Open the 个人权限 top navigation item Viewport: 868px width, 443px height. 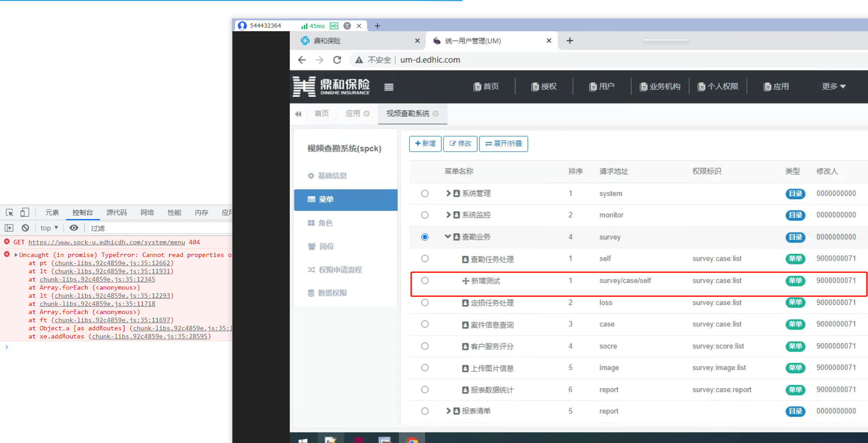pos(718,86)
